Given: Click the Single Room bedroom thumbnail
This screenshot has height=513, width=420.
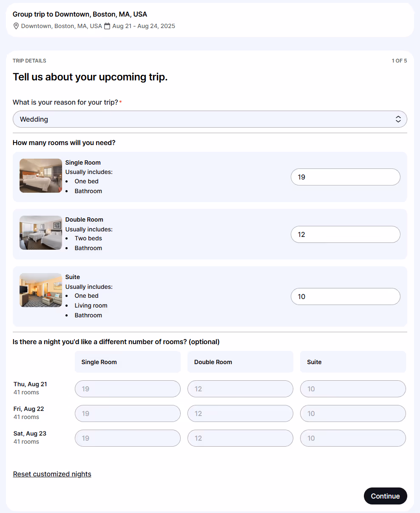Looking at the screenshot, I should [x=41, y=176].
